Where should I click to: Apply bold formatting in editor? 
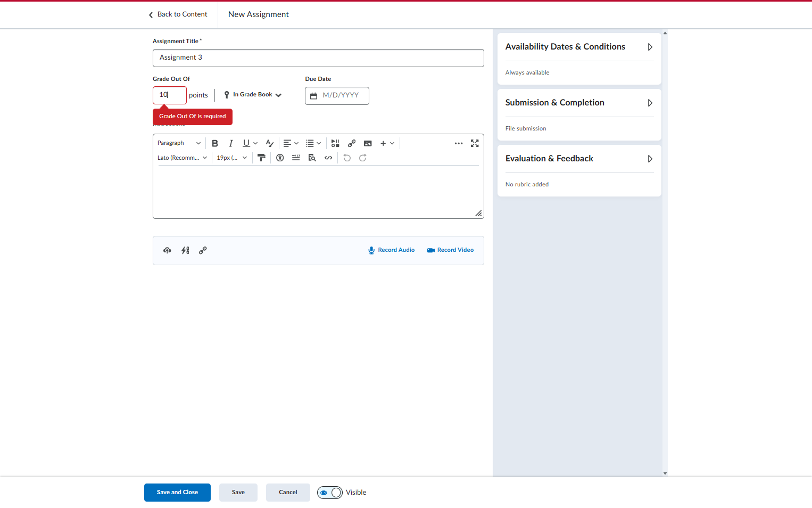point(215,143)
